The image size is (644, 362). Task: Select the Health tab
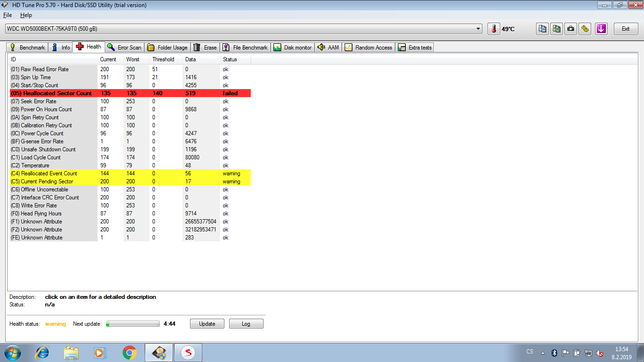(x=88, y=47)
